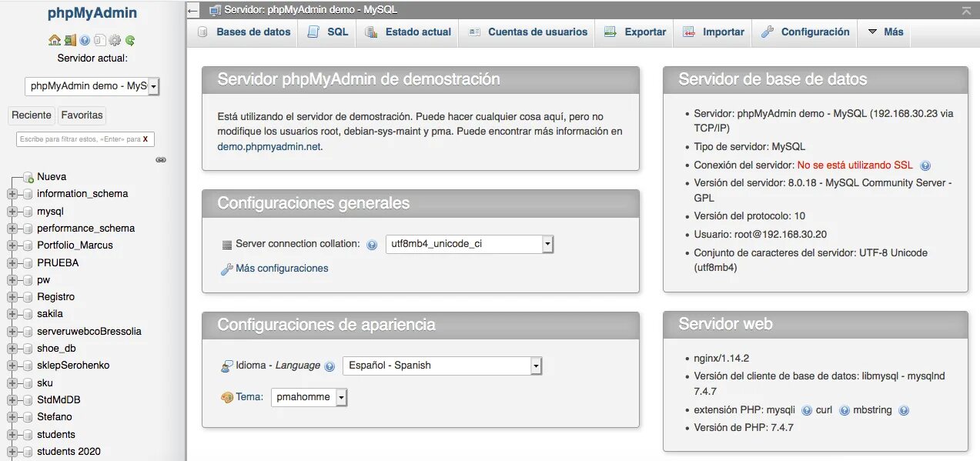Click the Favoritas button
980x461 pixels.
[x=82, y=115]
